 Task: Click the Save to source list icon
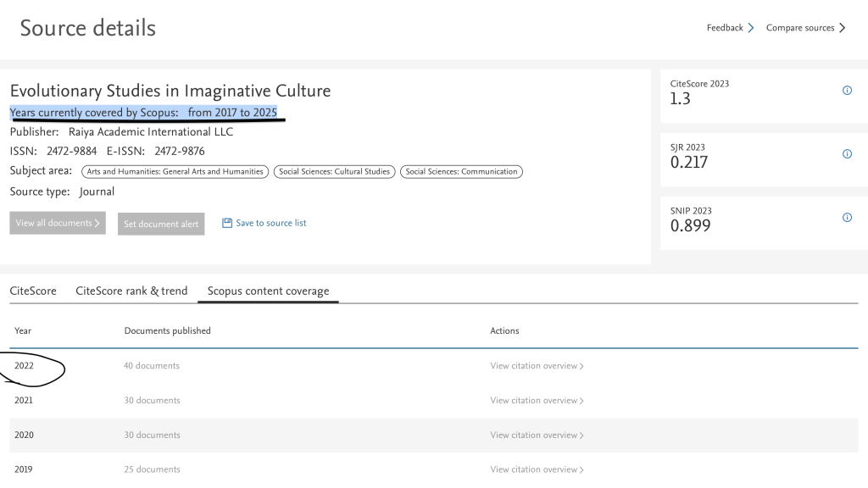tap(227, 224)
